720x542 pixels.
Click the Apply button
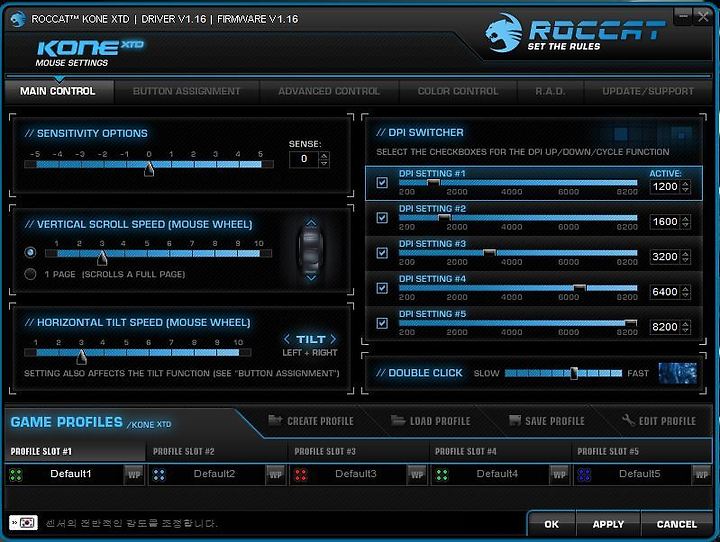[608, 524]
